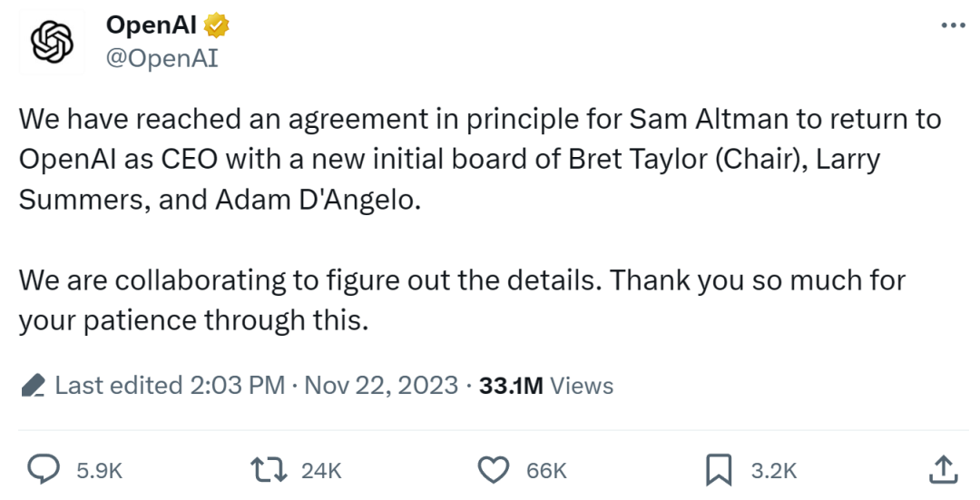Click the 24K repost count
The width and height of the screenshot is (980, 500).
click(321, 471)
